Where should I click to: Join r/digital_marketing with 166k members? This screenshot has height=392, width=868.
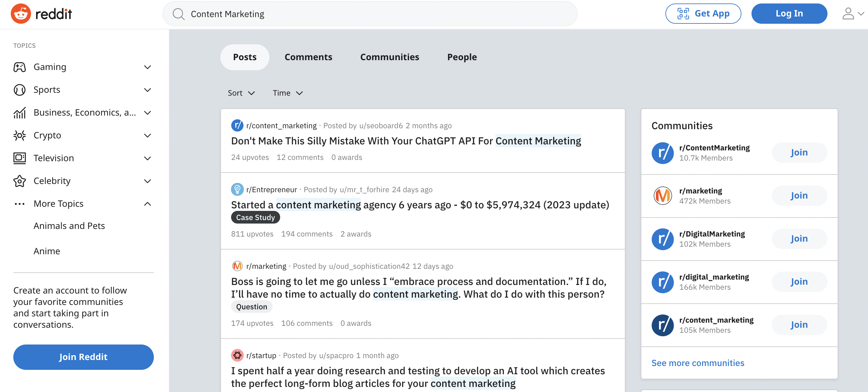point(799,282)
